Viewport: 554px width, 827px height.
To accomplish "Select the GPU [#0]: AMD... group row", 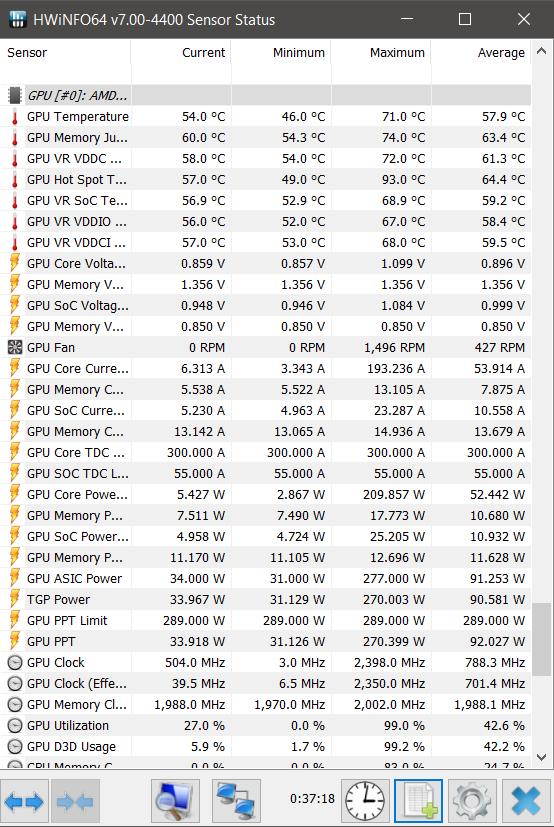I will [x=266, y=95].
